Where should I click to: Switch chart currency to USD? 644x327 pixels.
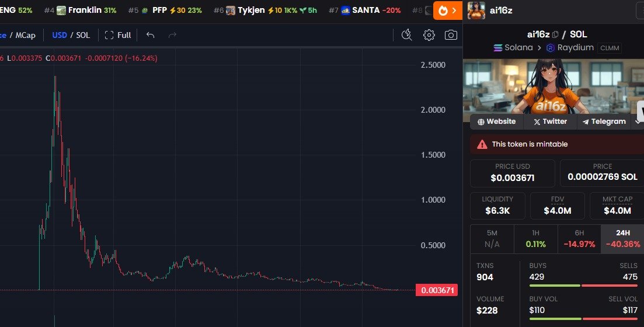tap(60, 36)
